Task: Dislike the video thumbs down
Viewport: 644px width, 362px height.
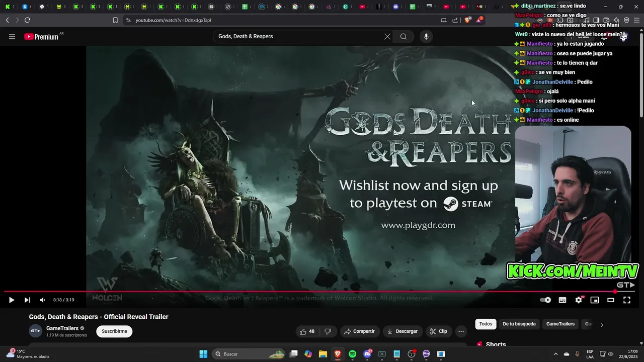Action: 328,331
